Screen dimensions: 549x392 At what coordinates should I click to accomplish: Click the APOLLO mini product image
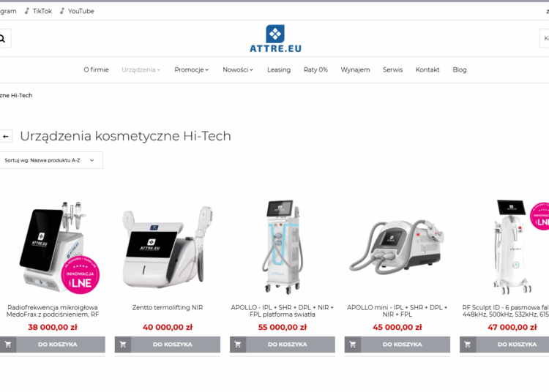[x=397, y=246]
